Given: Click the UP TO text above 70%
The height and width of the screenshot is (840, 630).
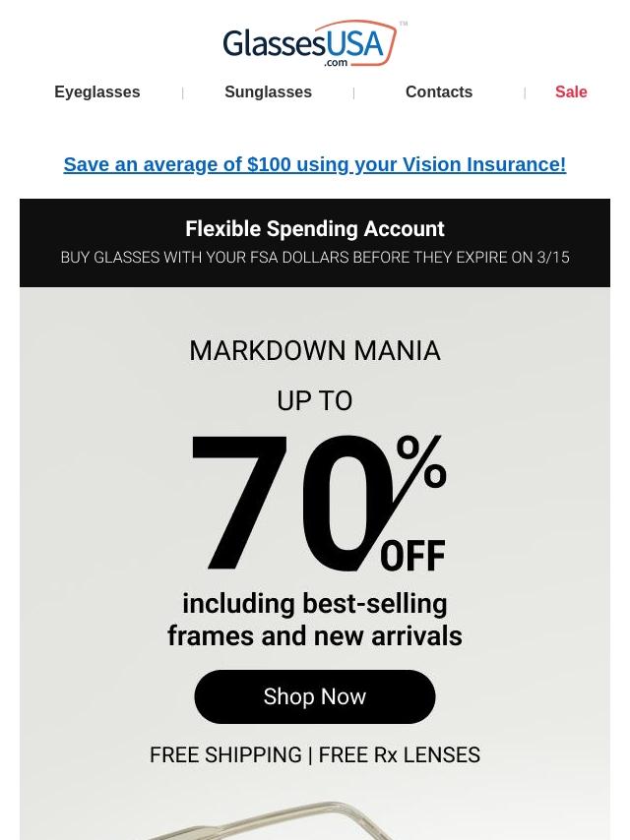Looking at the screenshot, I should coord(315,400).
